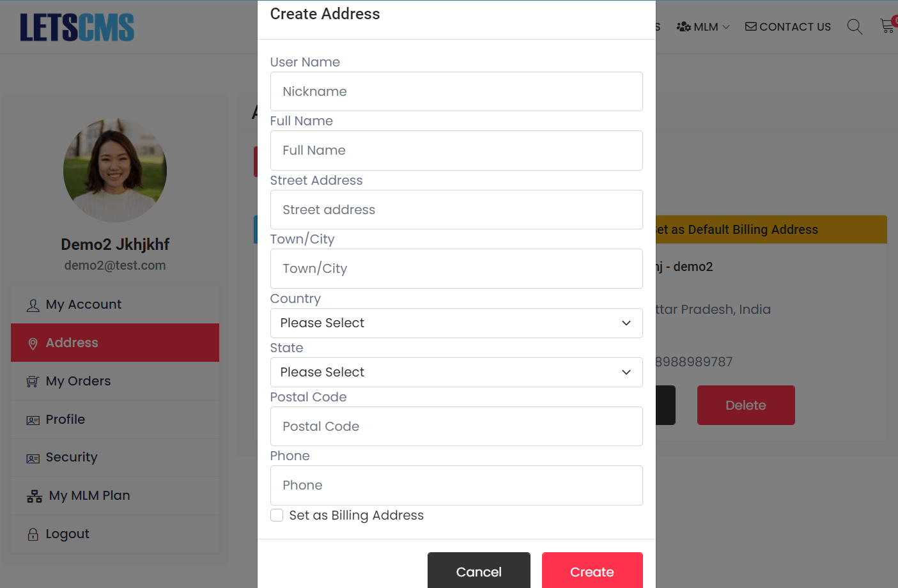Viewport: 898px width, 588px height.
Task: Enable Set as Billing Address checkbox
Action: coord(277,515)
